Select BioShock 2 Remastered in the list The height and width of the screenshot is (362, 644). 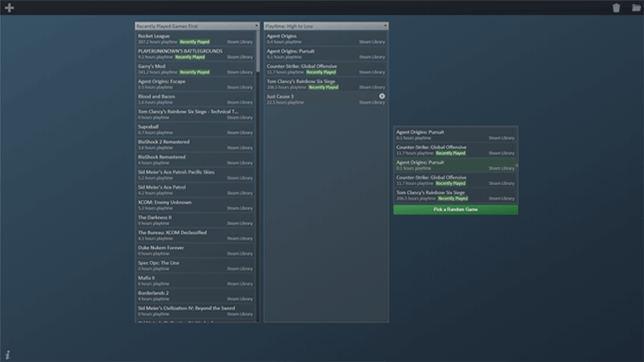[195, 145]
